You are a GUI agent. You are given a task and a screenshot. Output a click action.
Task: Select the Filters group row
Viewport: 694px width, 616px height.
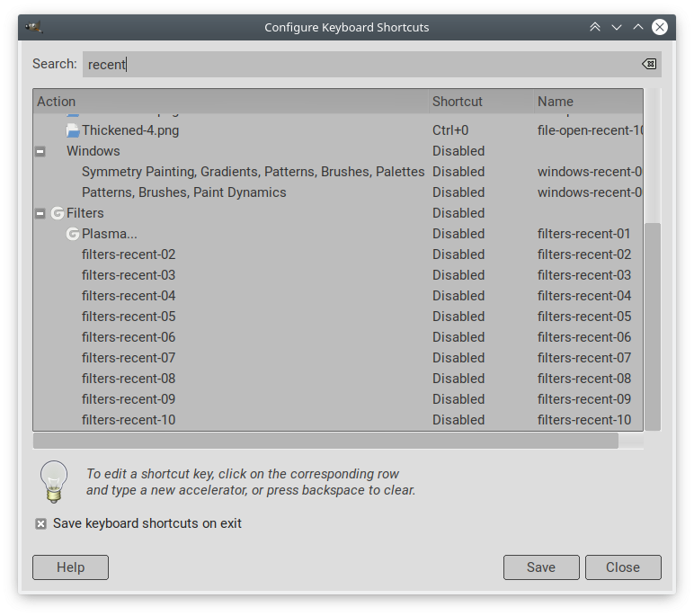click(x=338, y=213)
